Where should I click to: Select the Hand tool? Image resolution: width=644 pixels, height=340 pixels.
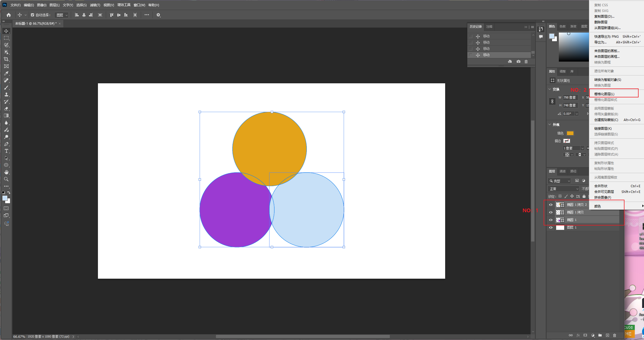point(6,172)
